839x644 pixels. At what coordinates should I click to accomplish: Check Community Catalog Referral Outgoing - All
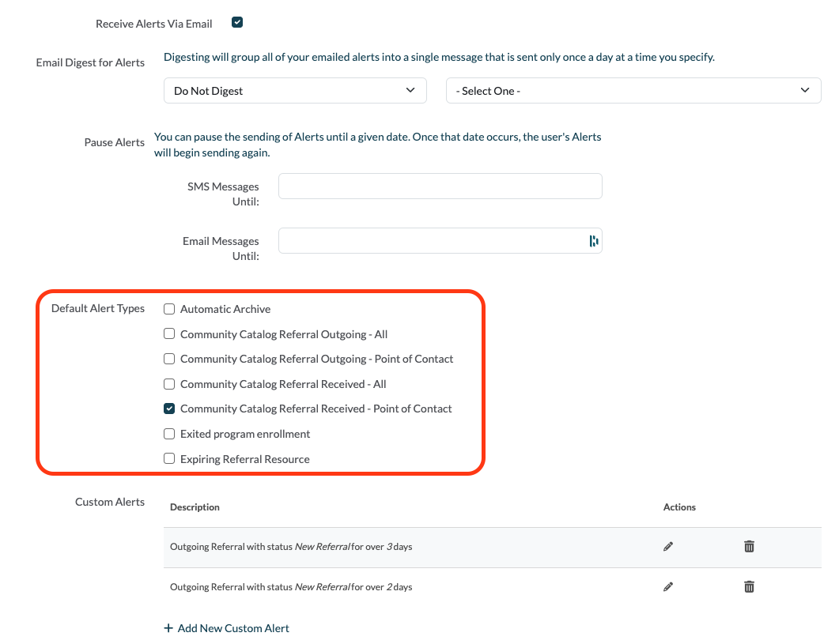169,334
